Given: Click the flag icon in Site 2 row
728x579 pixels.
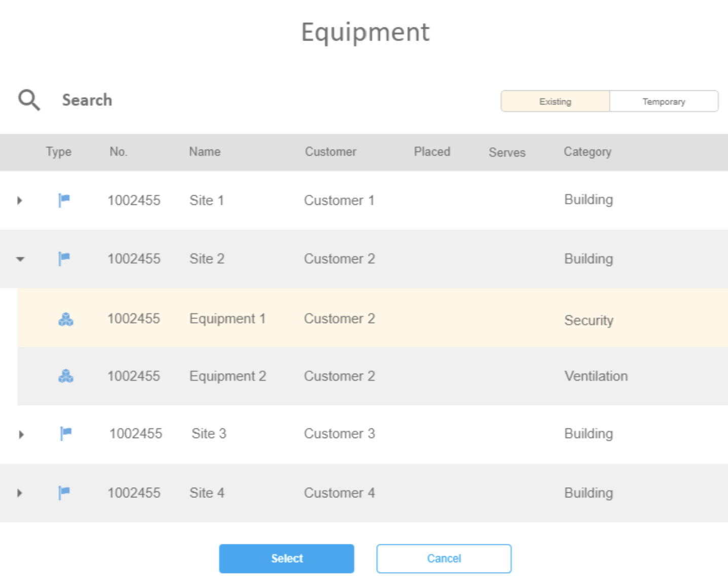Looking at the screenshot, I should point(64,259).
